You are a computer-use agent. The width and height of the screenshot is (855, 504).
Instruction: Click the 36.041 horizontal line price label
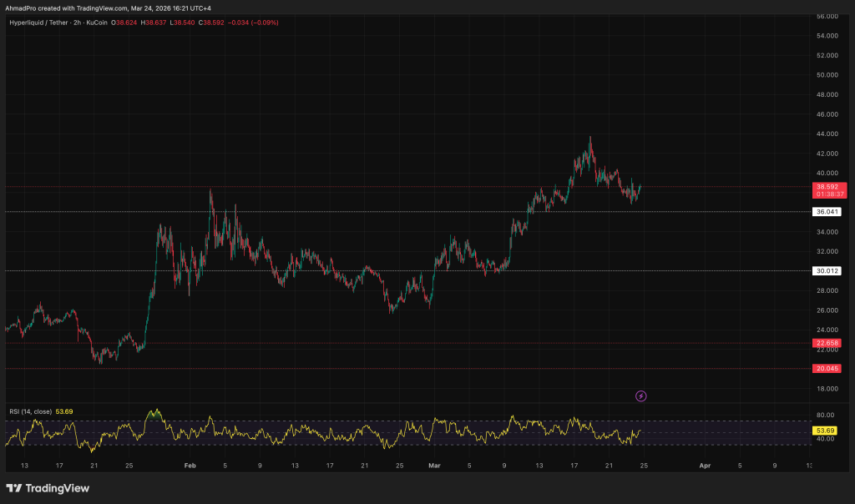(827, 212)
